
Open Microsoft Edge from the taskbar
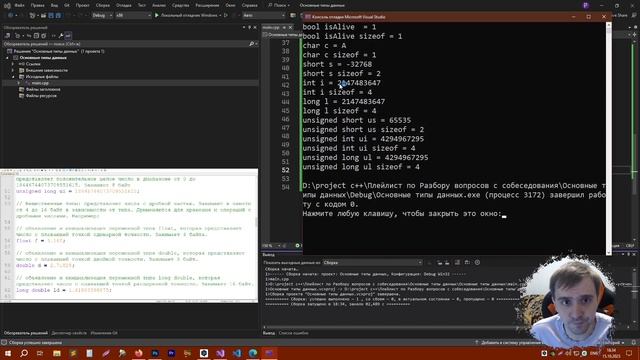point(253,353)
